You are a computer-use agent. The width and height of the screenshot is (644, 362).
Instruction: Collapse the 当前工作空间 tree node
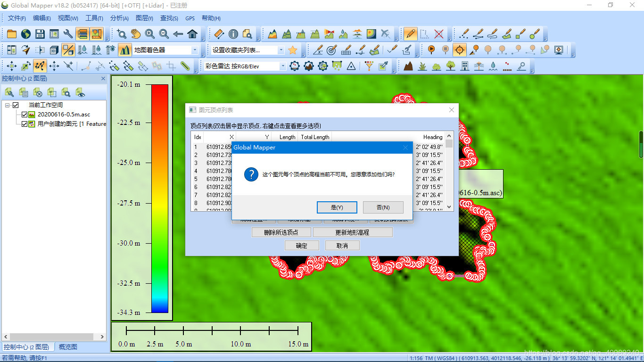click(x=8, y=105)
